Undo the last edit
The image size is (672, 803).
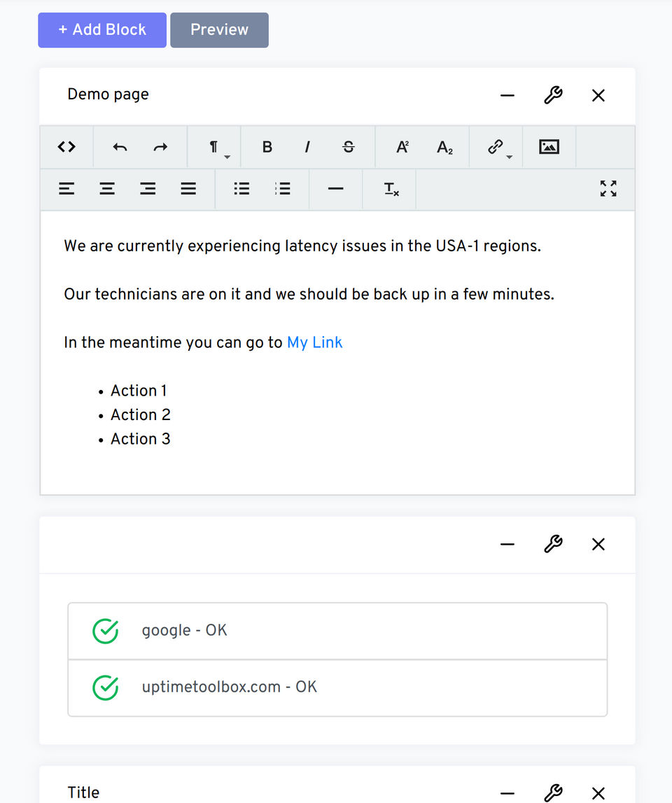coord(120,148)
